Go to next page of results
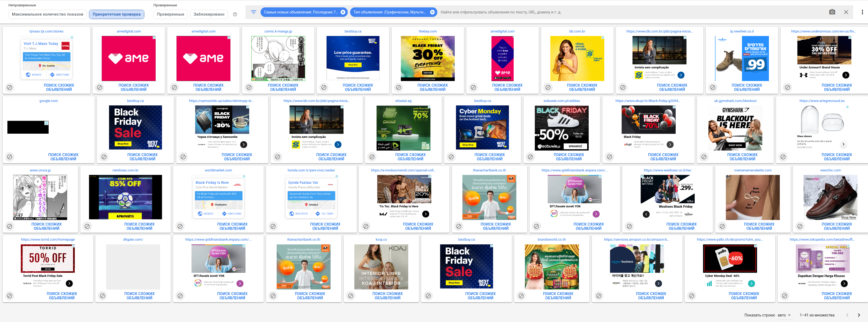The image size is (868, 322). 858,315
